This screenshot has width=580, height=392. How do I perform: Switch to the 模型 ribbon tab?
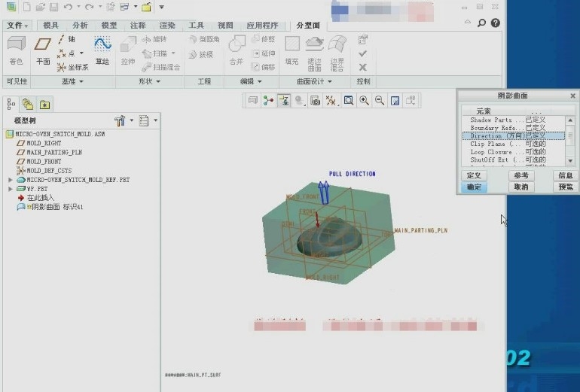(x=109, y=26)
